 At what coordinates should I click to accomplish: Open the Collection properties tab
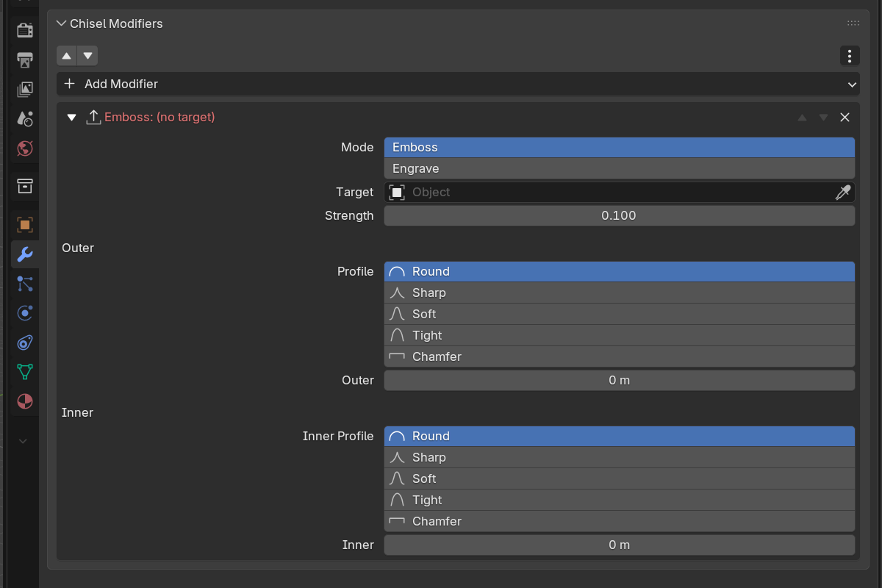pos(25,185)
